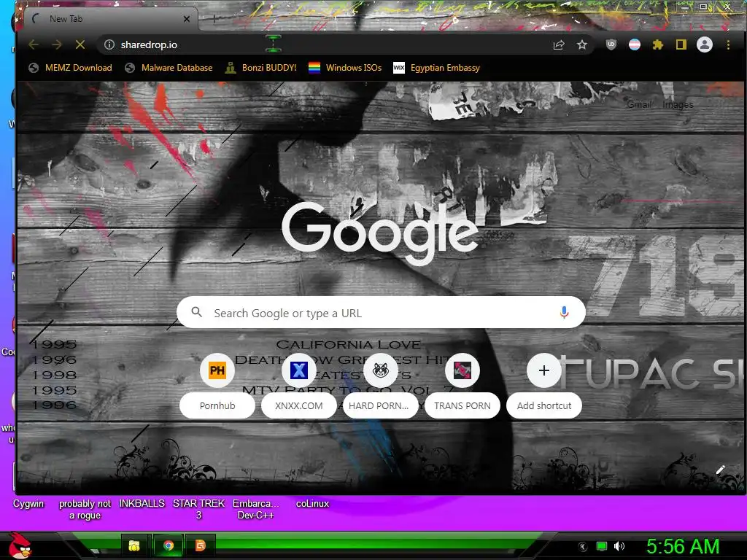The width and height of the screenshot is (747, 560).
Task: Open the Chrome profile avatar
Action: click(x=705, y=44)
